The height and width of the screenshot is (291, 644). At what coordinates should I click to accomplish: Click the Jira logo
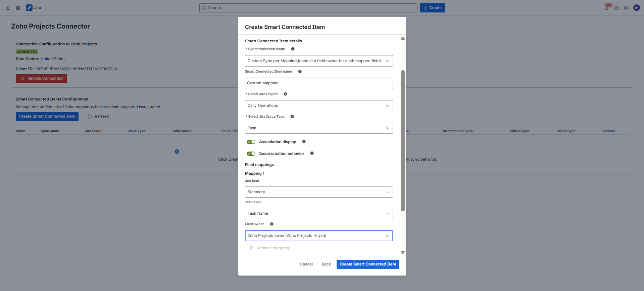[29, 8]
